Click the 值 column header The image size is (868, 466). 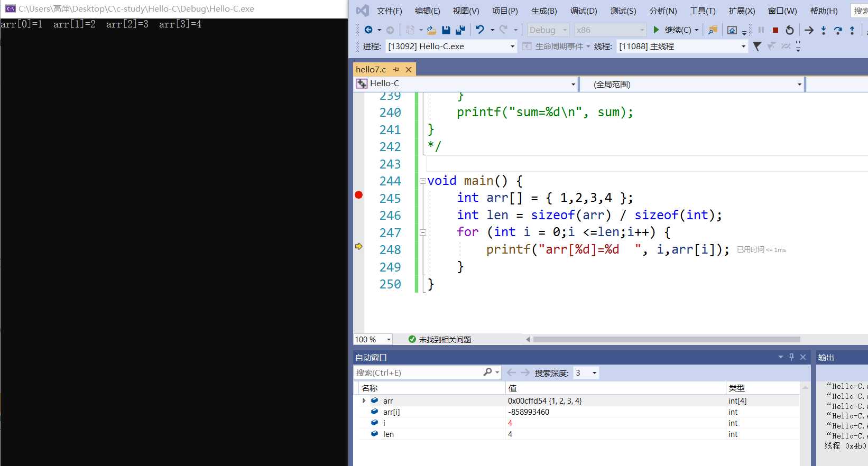tap(615, 388)
